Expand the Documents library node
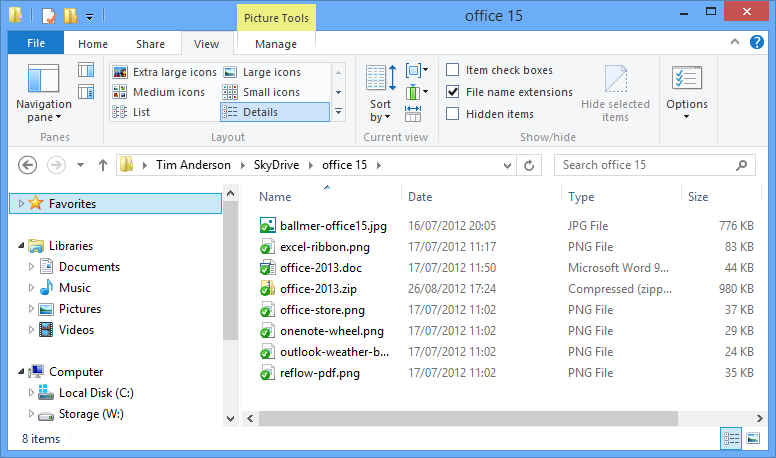This screenshot has width=776, height=458. pos(31,267)
